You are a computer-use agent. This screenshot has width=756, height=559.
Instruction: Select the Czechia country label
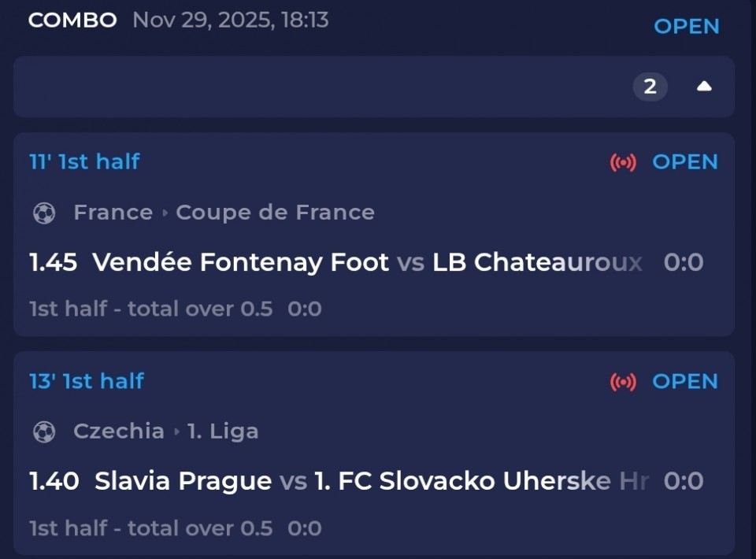pyautogui.click(x=119, y=431)
